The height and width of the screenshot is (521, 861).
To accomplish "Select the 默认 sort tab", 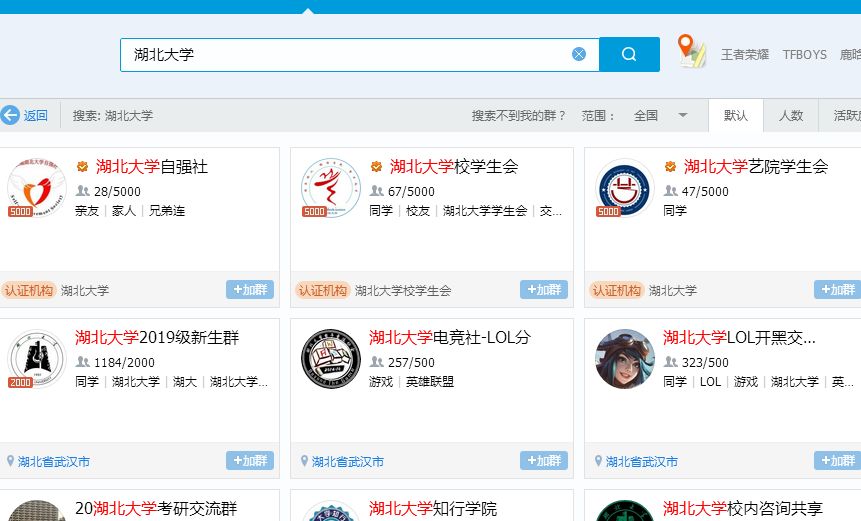I will 735,115.
